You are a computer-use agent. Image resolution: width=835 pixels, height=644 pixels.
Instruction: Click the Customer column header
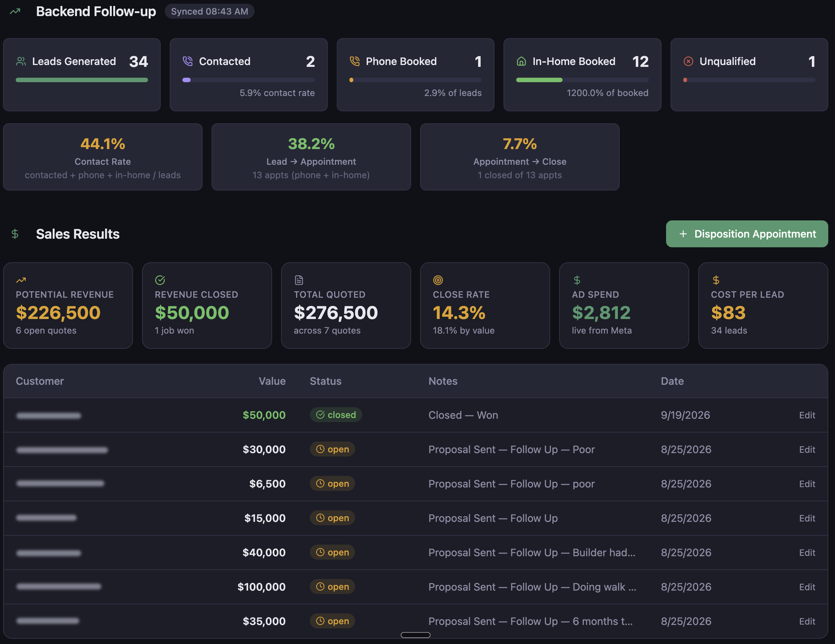(x=40, y=381)
